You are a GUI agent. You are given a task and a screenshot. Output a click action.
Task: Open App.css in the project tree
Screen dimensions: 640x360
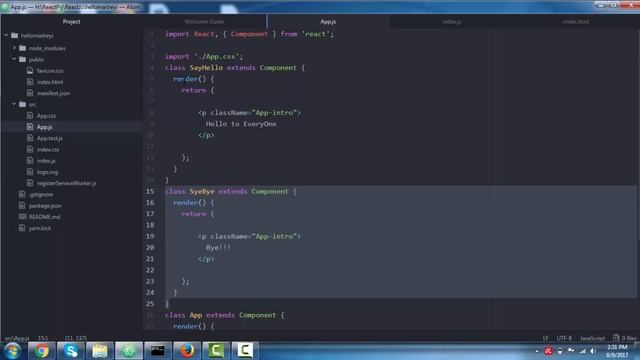(x=46, y=116)
